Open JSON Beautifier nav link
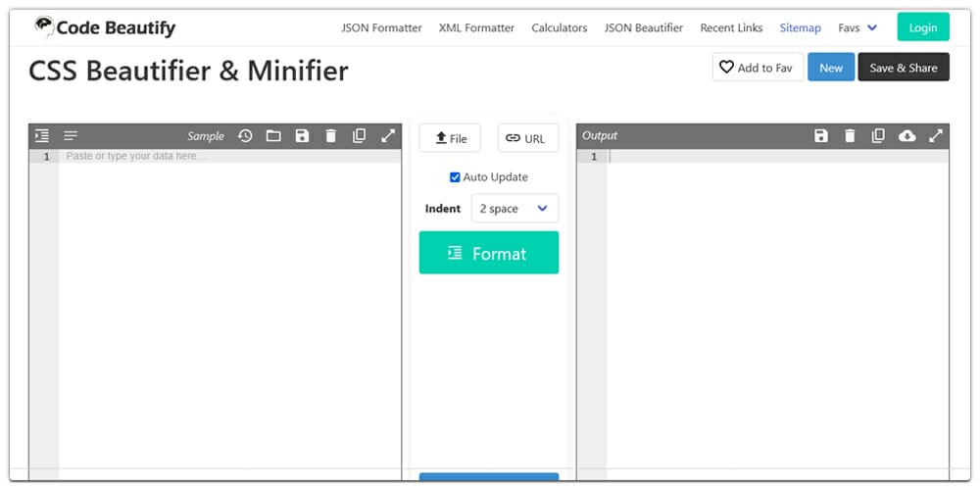 644,28
